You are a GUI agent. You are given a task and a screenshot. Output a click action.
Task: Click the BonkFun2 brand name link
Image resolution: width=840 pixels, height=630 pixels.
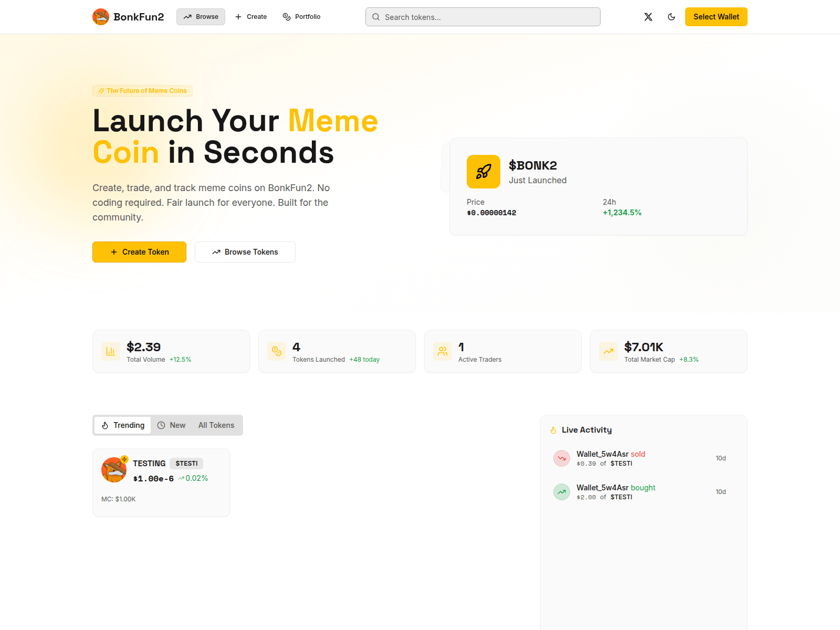point(139,17)
